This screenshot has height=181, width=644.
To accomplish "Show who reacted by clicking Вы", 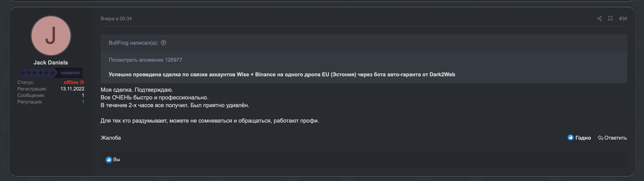I will (117, 160).
